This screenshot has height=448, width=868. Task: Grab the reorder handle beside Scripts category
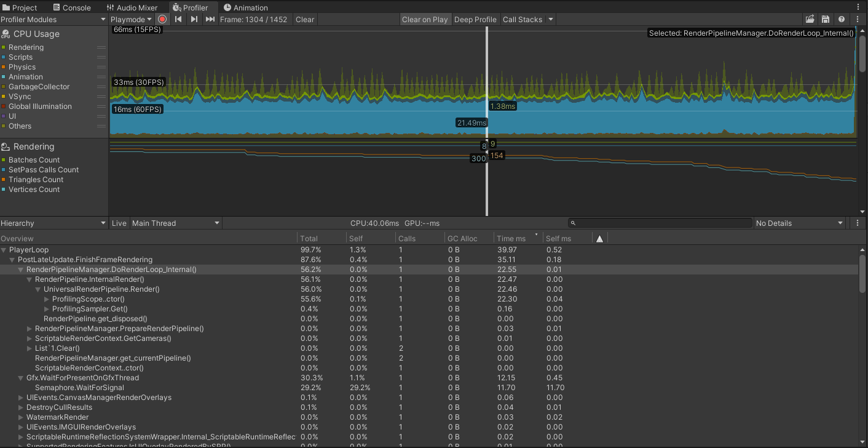coord(101,57)
